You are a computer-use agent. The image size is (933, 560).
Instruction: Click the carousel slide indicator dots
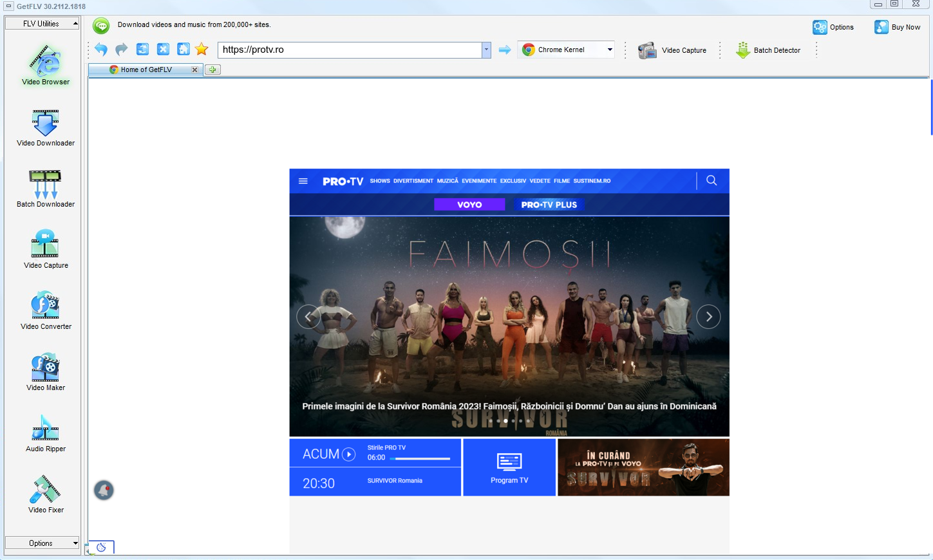pyautogui.click(x=509, y=421)
